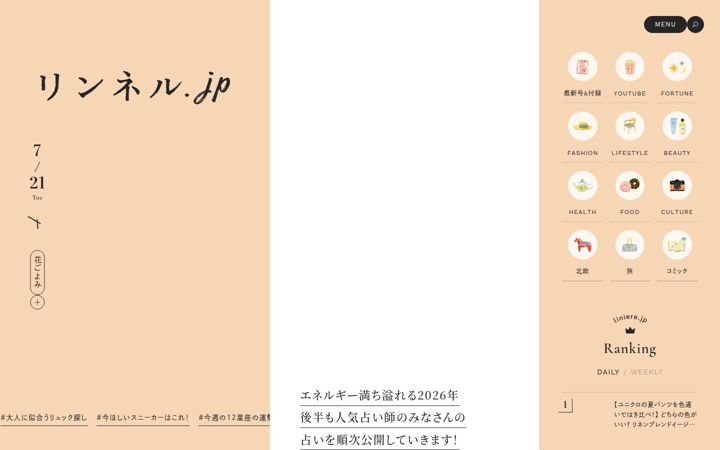Click the search magnifier icon
The image size is (720, 450).
(695, 24)
